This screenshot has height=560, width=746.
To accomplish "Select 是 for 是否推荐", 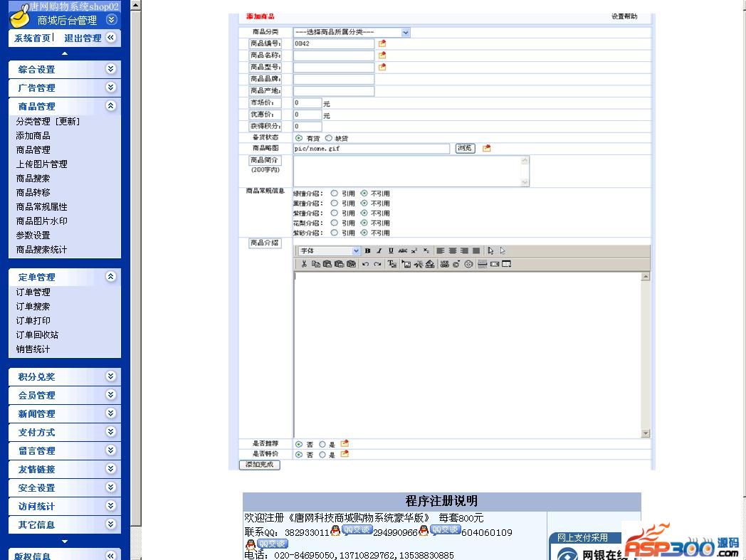I will tap(322, 445).
